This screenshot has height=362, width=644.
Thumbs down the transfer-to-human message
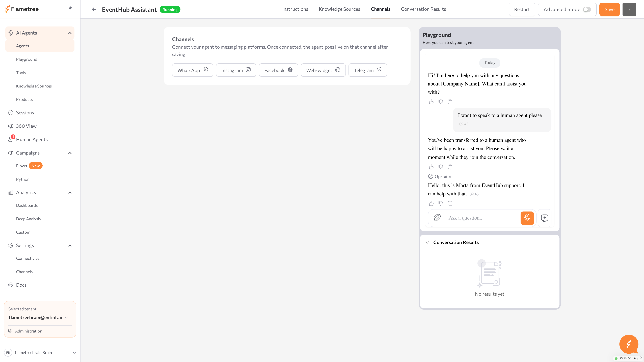[x=441, y=167]
